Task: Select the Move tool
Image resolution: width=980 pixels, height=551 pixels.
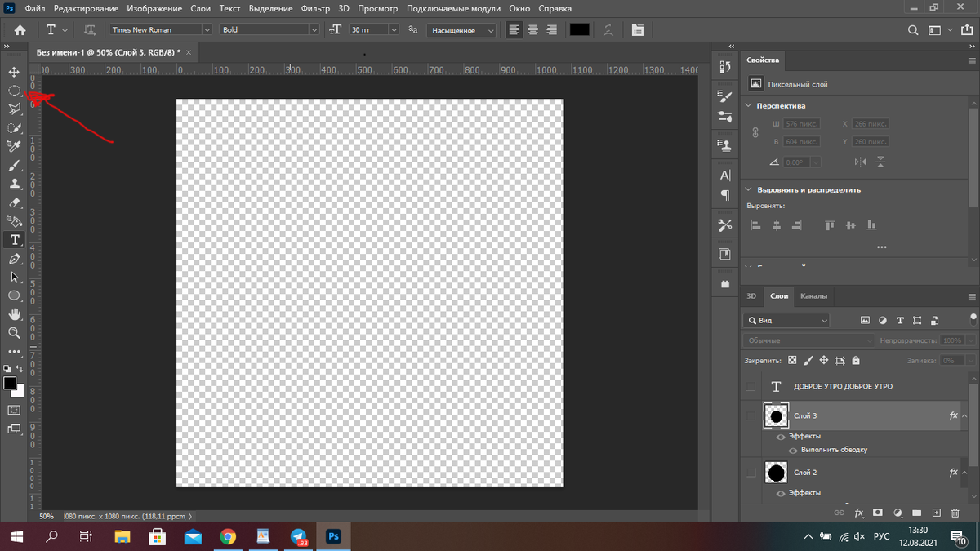Action: point(14,73)
